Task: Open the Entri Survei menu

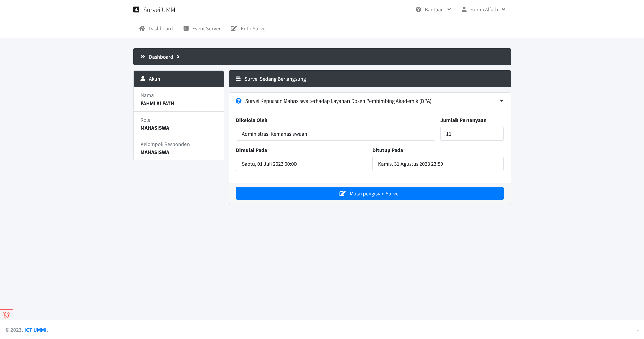Action: click(x=253, y=29)
